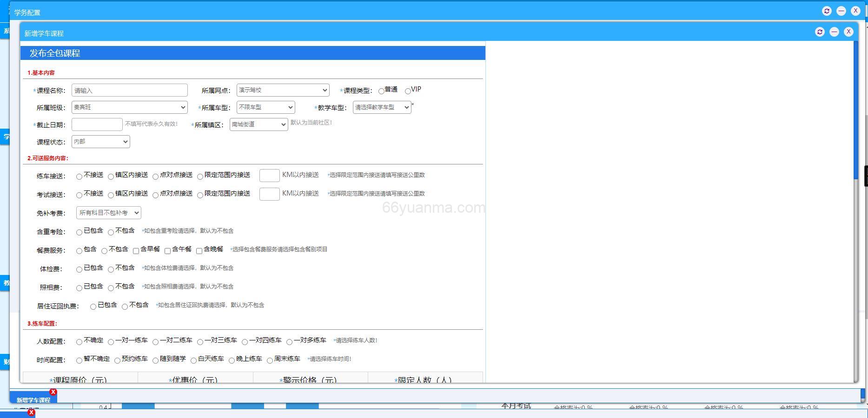
Task: Select the VIP course type radio button
Action: (x=408, y=91)
